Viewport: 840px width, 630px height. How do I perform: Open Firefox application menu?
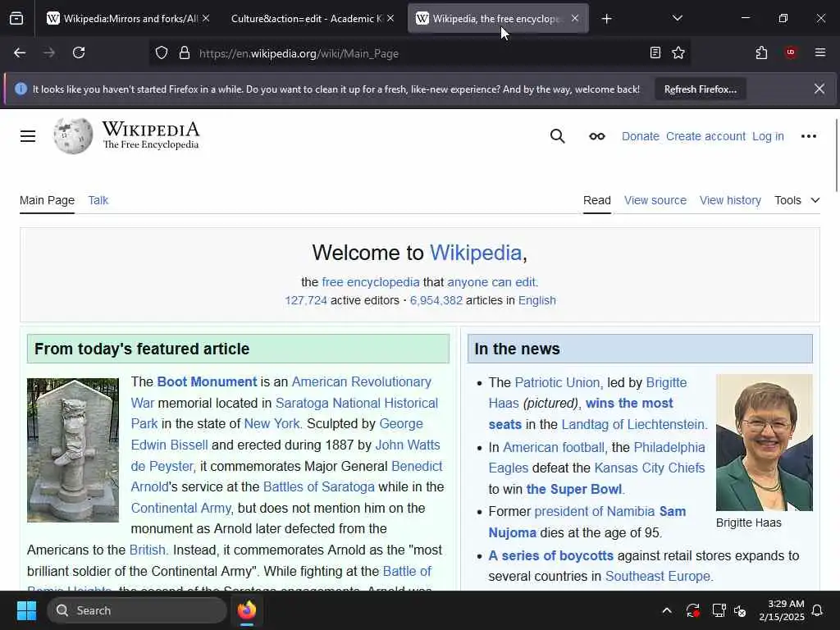click(x=819, y=53)
